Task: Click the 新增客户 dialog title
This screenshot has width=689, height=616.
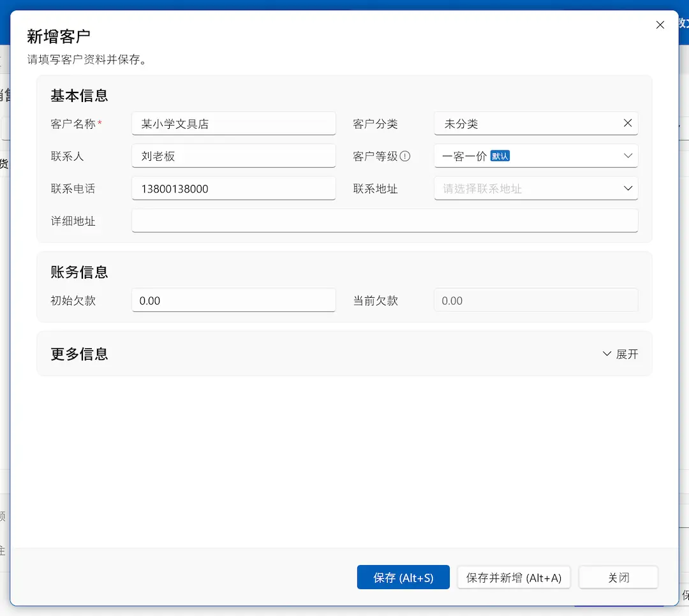Action: pyautogui.click(x=59, y=36)
